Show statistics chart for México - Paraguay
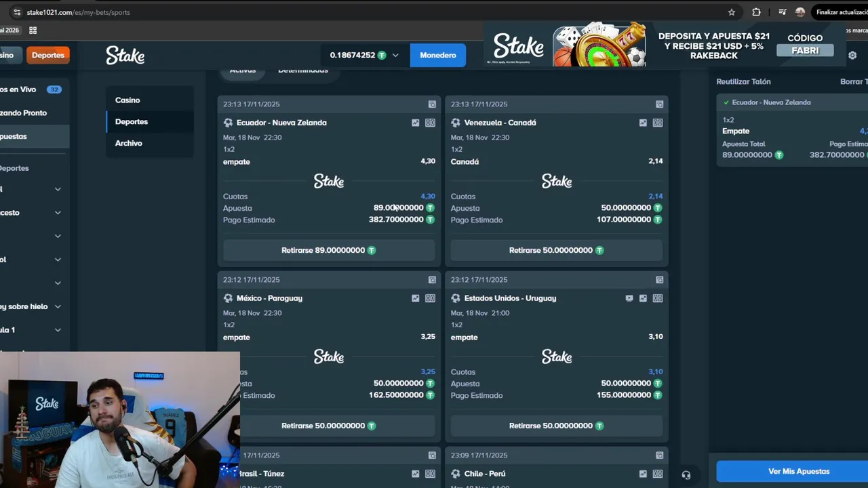Viewport: 868px width, 488px height. (415, 298)
